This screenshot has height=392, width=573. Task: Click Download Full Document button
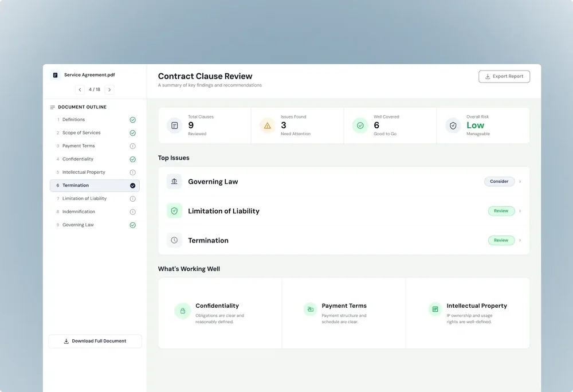[95, 341]
